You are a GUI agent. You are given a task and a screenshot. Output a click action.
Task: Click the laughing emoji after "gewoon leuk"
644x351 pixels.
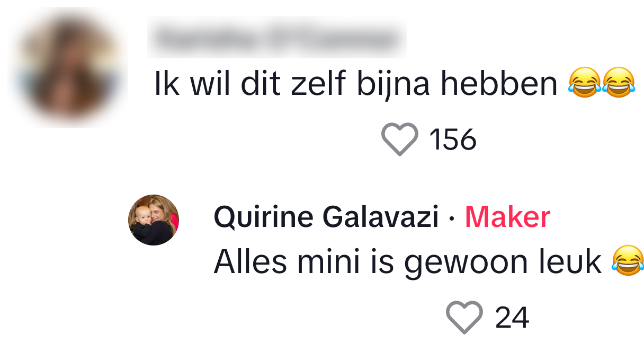pos(628,261)
